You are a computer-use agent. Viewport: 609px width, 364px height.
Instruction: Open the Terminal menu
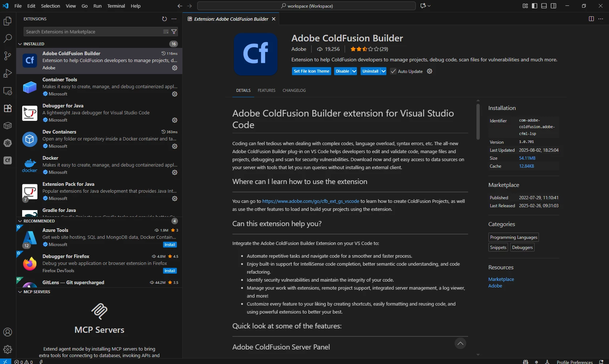point(116,6)
